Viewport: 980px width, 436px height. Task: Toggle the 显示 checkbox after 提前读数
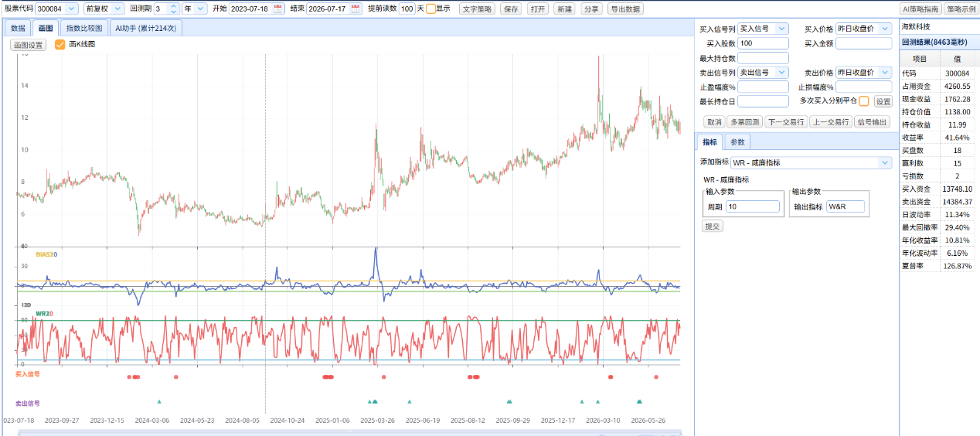coord(430,9)
